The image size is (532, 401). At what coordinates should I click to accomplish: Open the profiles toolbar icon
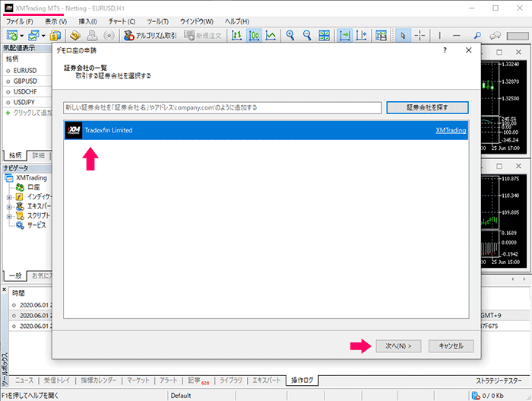pos(33,35)
